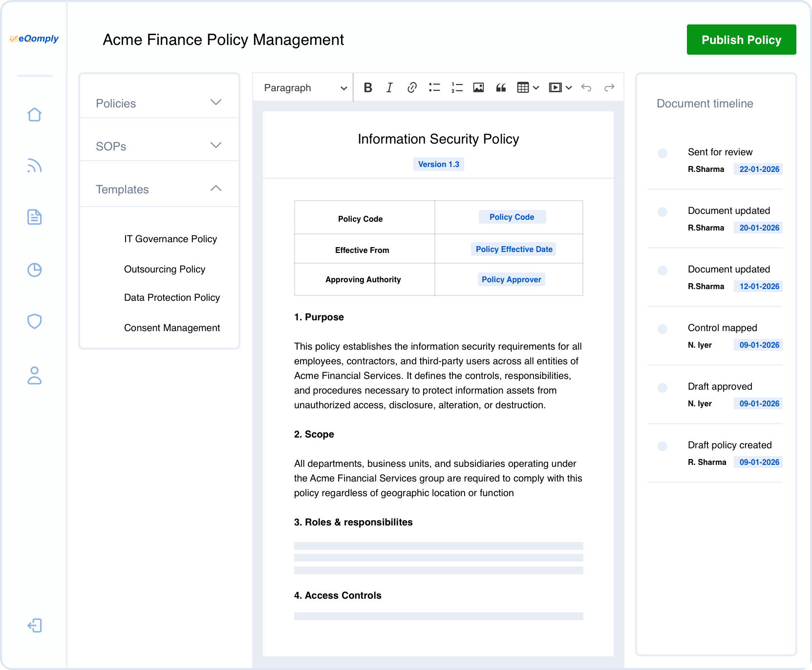Open the Paragraph style dropdown
812x670 pixels.
303,87
